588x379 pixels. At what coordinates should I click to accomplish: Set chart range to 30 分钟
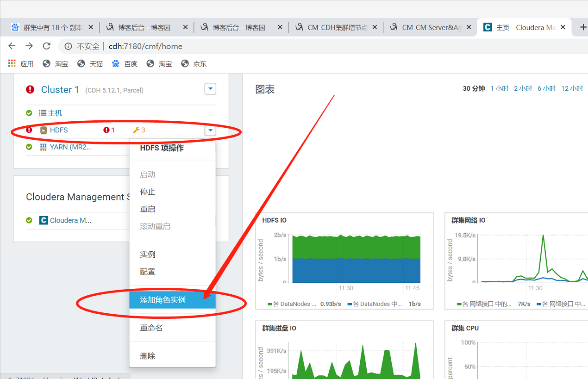[x=474, y=88]
